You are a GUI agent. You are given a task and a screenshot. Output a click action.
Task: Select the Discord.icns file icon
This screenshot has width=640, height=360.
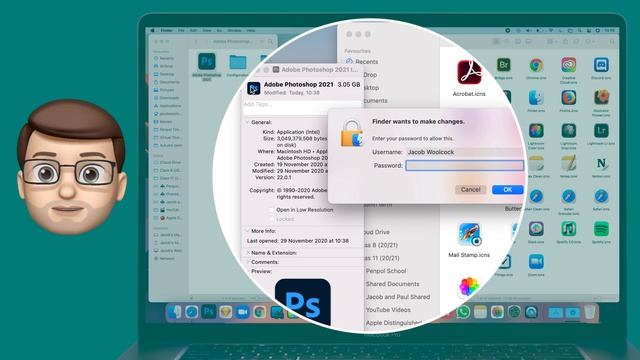click(x=601, y=65)
